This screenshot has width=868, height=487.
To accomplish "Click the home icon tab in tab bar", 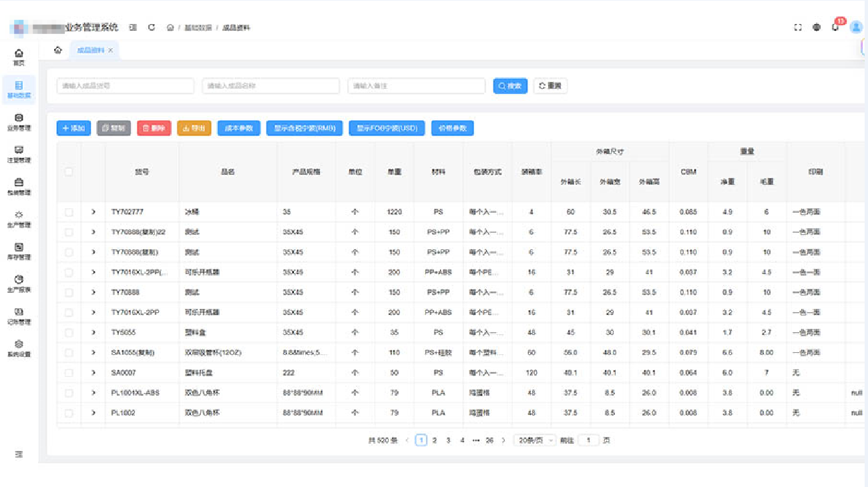I will click(x=58, y=50).
